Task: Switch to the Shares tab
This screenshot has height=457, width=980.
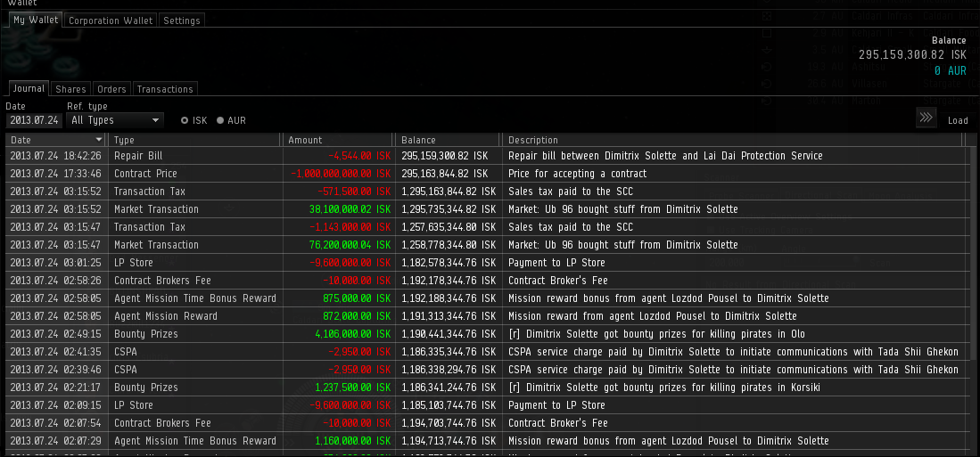Action: pyautogui.click(x=70, y=89)
